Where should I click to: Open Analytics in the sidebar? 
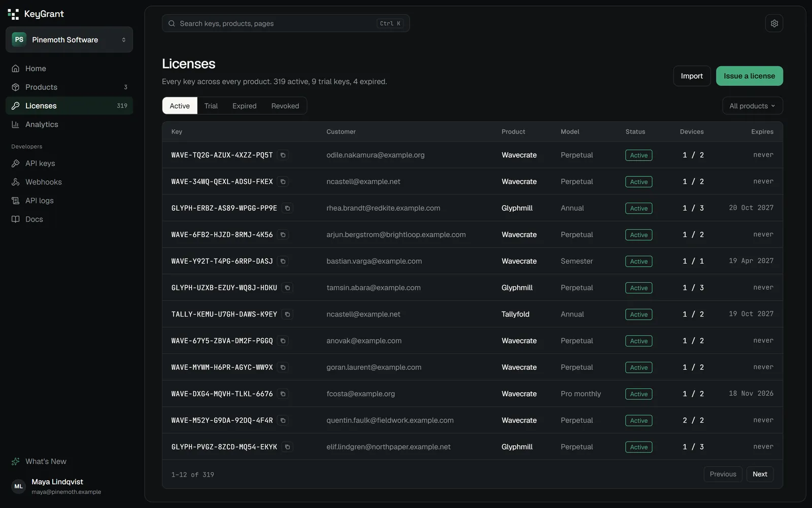69,124
